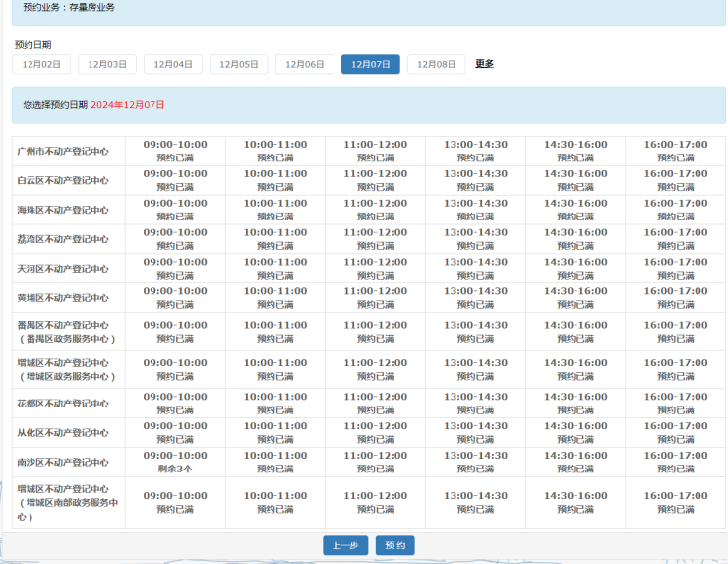The height and width of the screenshot is (564, 728).
Task: Click 黄埔区 16:00-17:00 time slot
Action: point(676,298)
